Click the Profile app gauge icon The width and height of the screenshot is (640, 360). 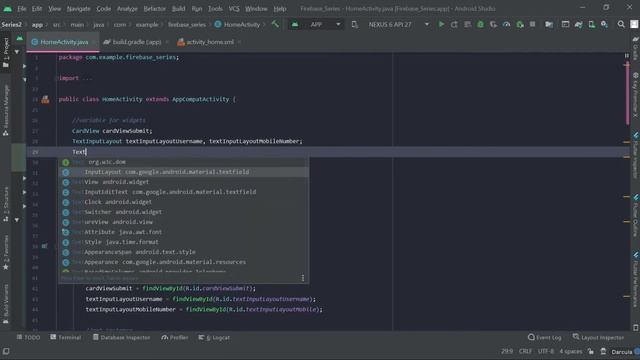click(507, 24)
